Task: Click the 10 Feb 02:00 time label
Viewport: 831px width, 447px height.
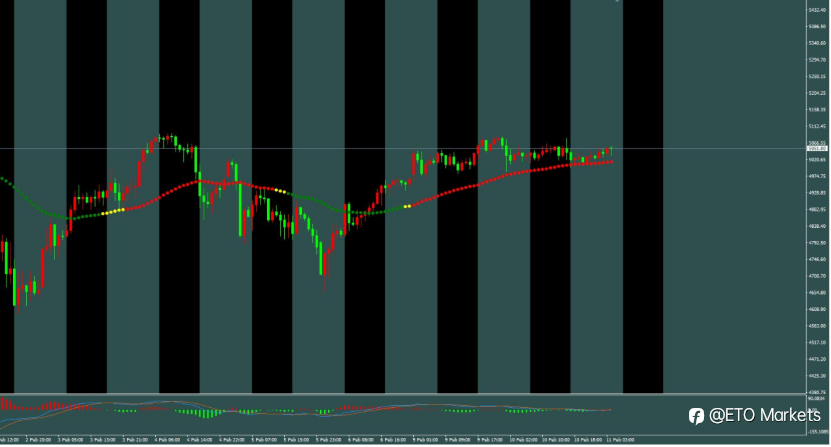Action: 523,440
